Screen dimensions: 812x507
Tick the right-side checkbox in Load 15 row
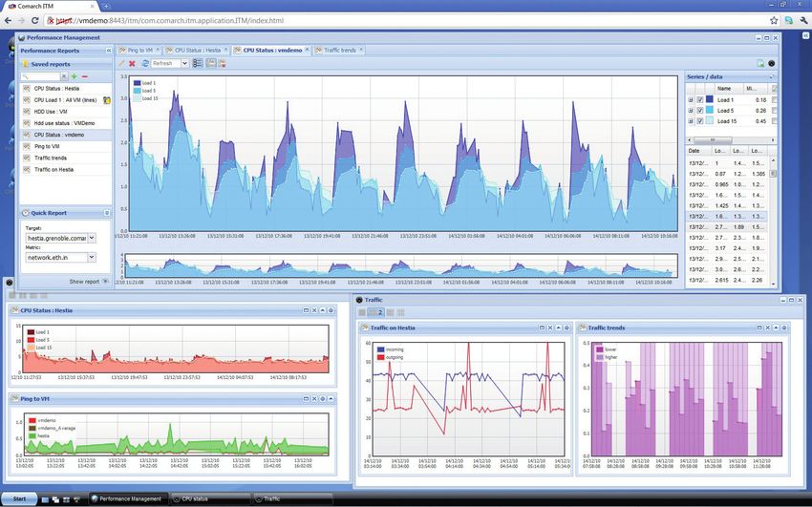click(x=774, y=121)
